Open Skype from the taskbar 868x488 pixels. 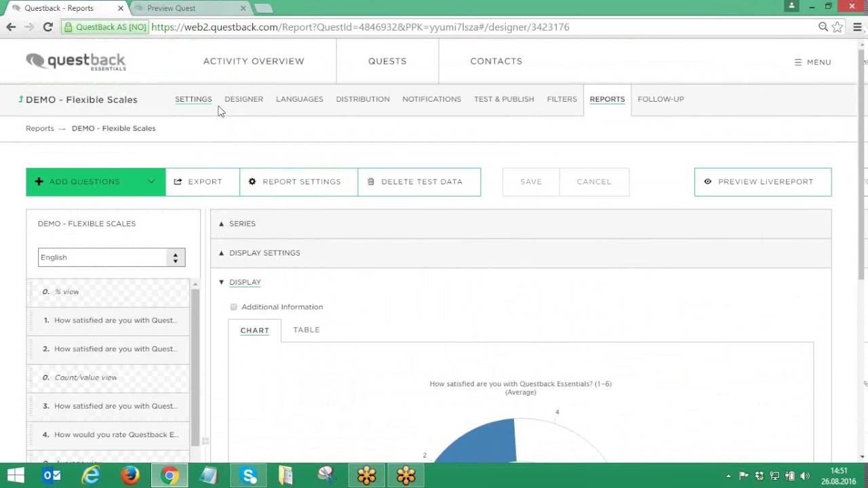pyautogui.click(x=248, y=475)
